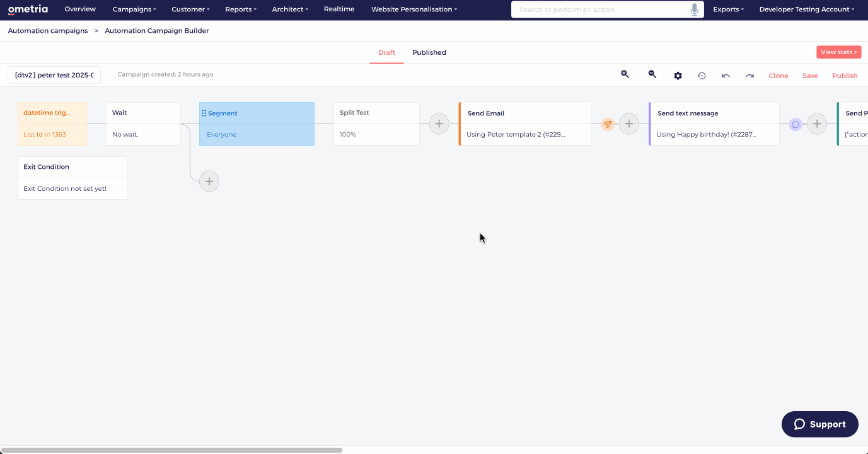Click Automation Campaign Builder breadcrumb

[157, 31]
